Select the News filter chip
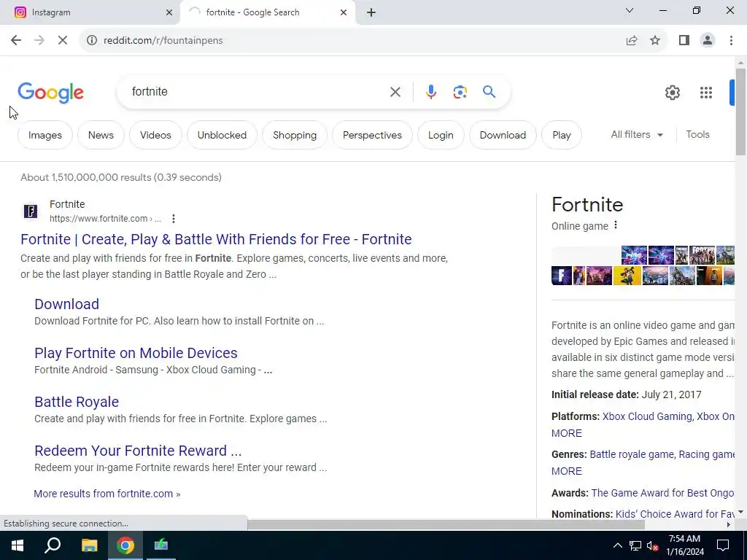Viewport: 747px width, 560px height. [101, 135]
